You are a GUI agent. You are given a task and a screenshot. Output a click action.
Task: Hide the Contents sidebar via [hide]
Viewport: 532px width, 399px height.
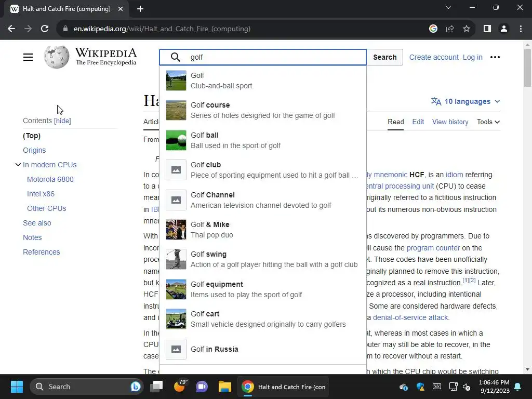(x=62, y=121)
